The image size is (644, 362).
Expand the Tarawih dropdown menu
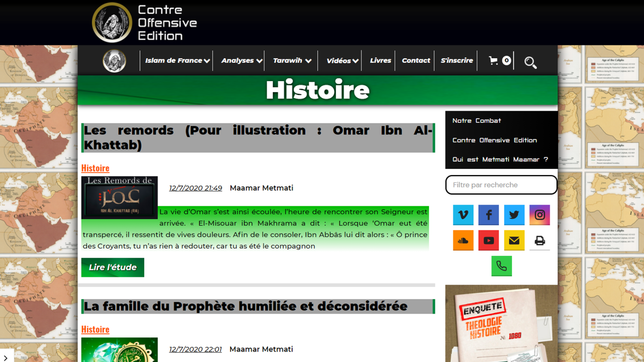click(292, 60)
